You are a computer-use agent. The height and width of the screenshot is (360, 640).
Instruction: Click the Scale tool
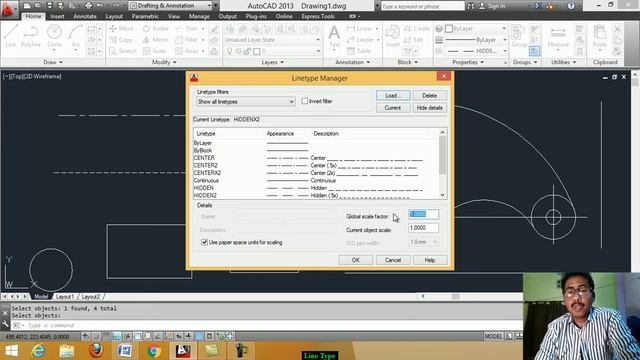tap(154, 51)
